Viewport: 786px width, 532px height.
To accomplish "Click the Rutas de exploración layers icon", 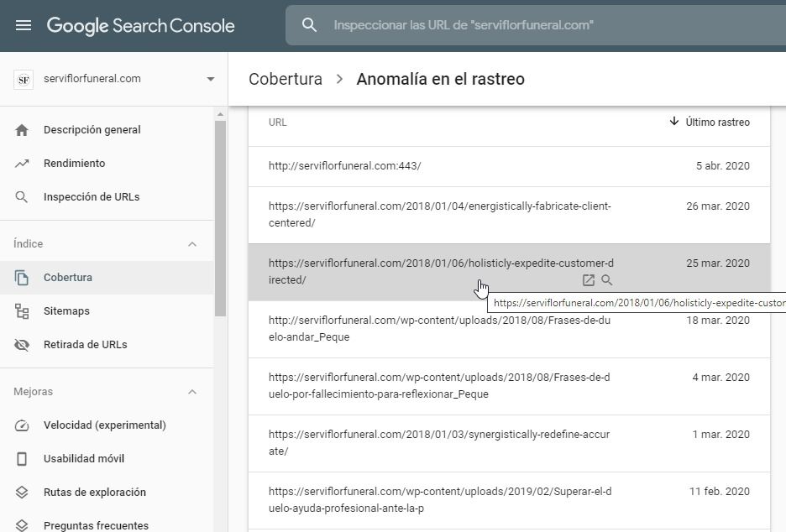I will click(22, 493).
